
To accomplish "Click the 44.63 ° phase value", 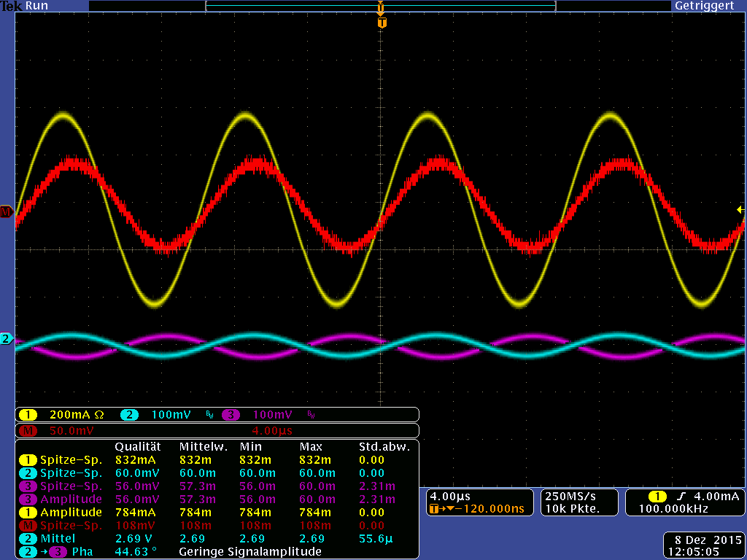I will tap(136, 552).
